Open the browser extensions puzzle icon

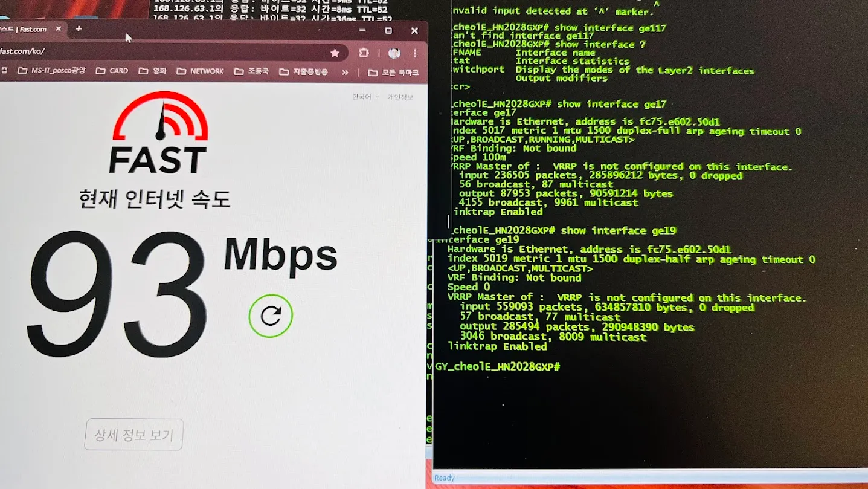coord(364,53)
